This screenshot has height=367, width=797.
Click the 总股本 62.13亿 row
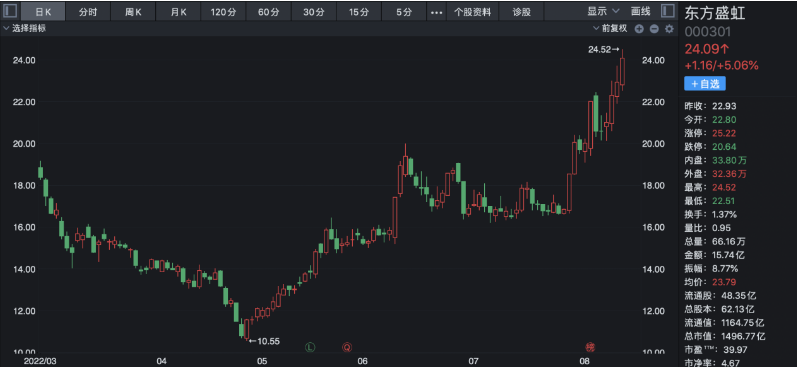(x=720, y=309)
